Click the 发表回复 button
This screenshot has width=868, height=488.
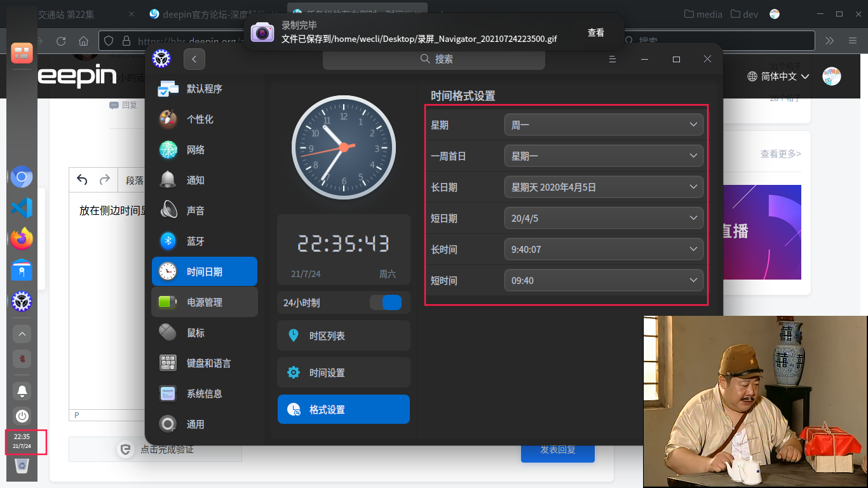pyautogui.click(x=558, y=450)
